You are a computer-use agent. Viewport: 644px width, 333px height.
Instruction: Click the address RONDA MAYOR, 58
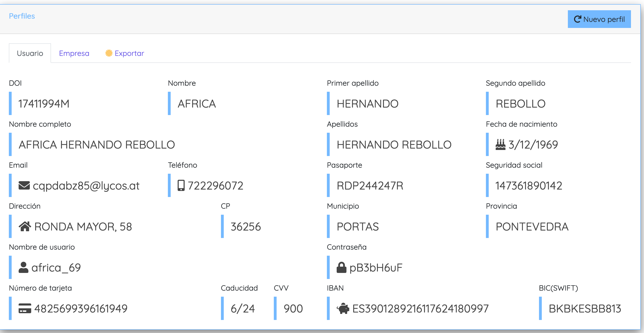pos(83,227)
